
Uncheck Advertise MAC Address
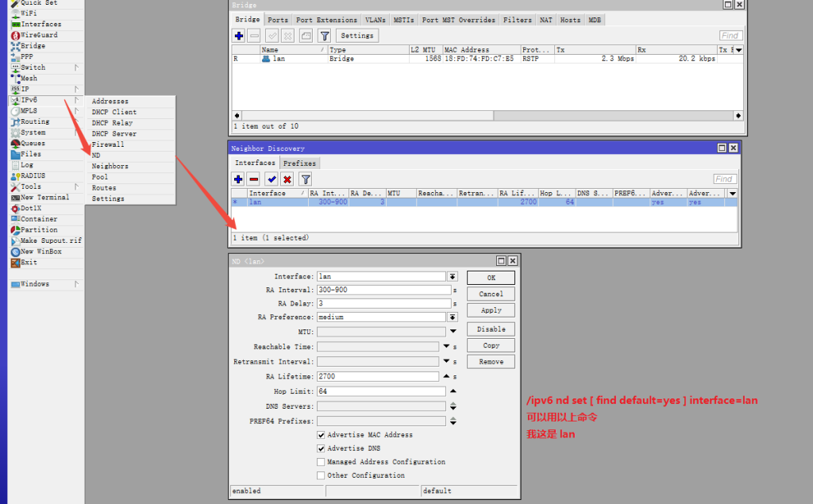coord(321,435)
